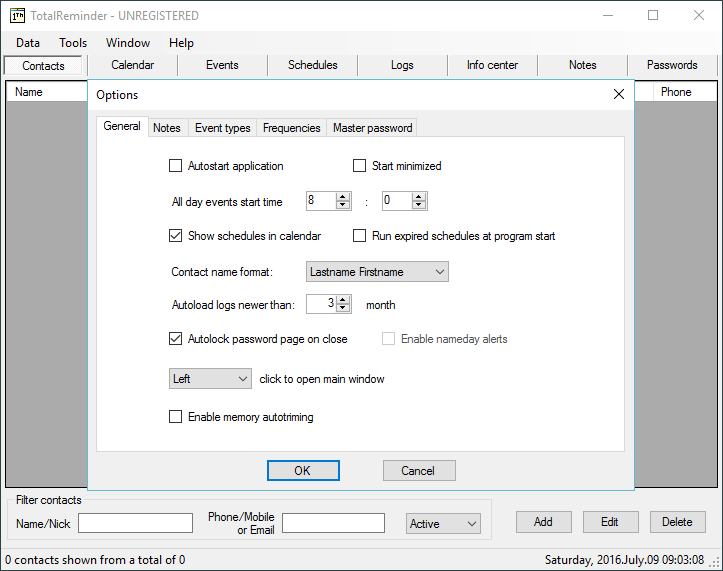Open the Schedules main tab
Image resolution: width=723 pixels, height=571 pixels.
313,65
